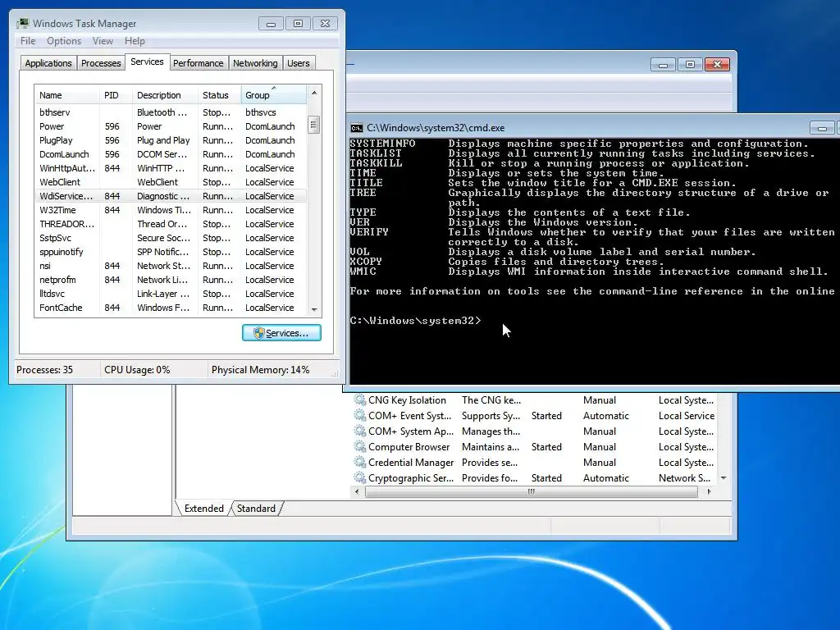Click the Computer Browser service gear icon
Viewport: 840px width, 630px height.
[x=360, y=446]
